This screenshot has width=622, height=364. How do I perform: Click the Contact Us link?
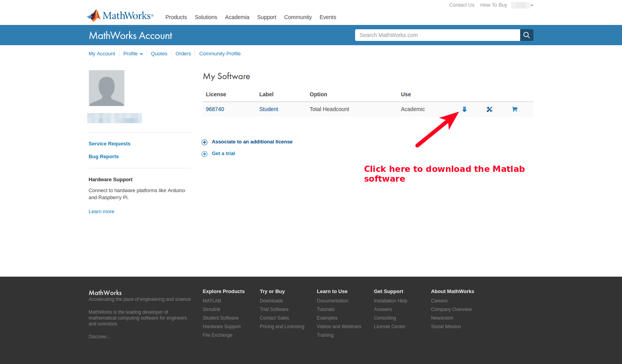462,5
